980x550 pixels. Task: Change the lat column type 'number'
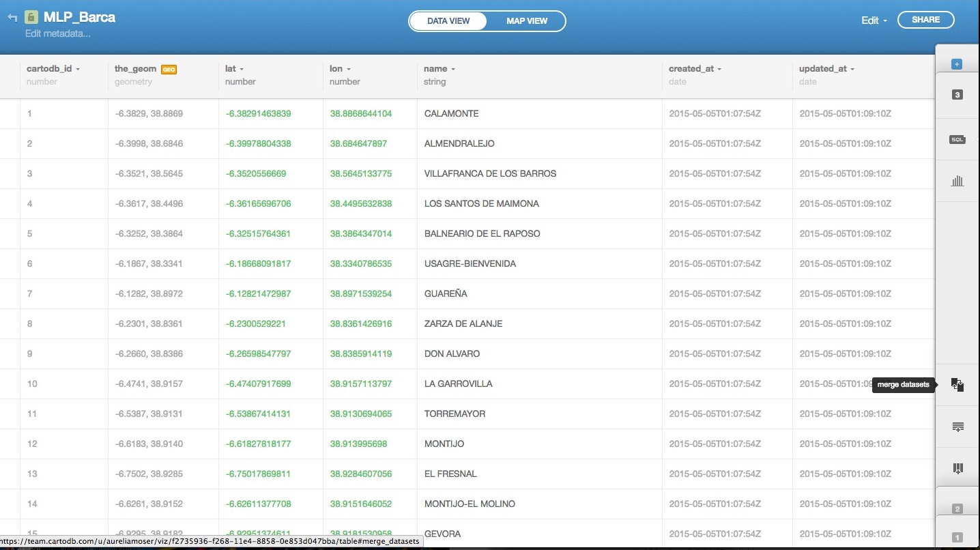coord(240,82)
